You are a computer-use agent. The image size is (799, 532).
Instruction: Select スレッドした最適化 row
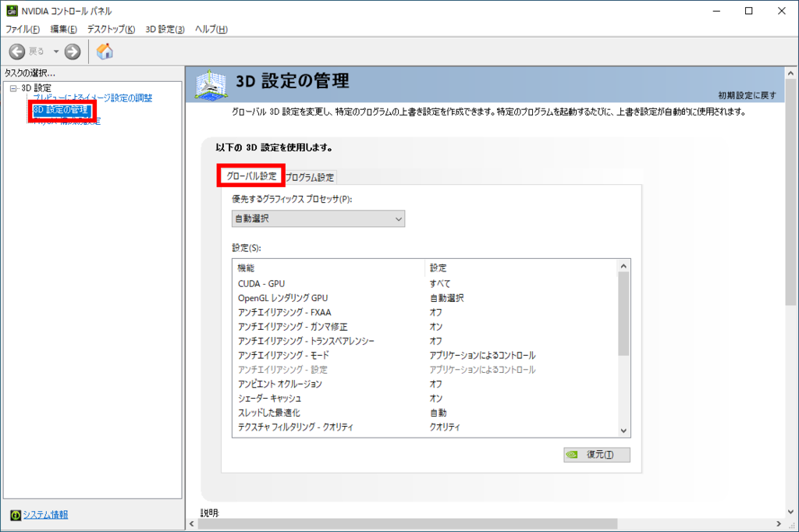[x=426, y=413]
